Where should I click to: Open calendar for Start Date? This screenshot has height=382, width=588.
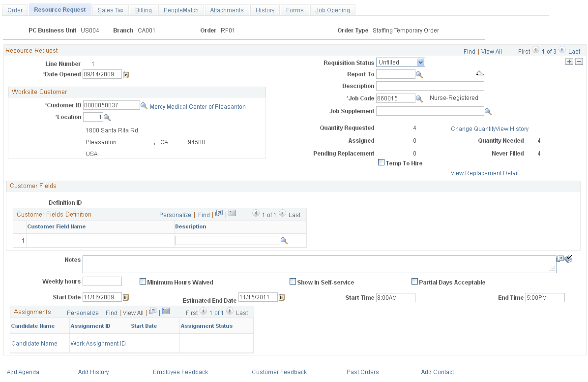click(126, 297)
